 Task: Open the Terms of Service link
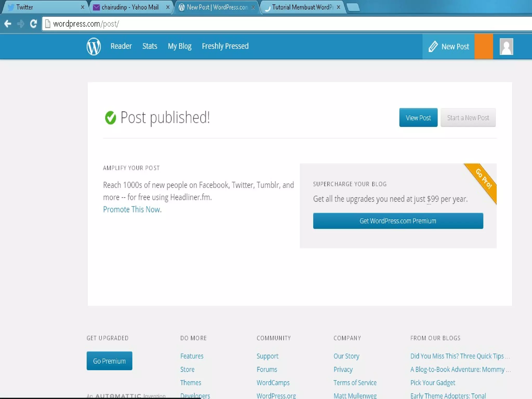pos(355,383)
